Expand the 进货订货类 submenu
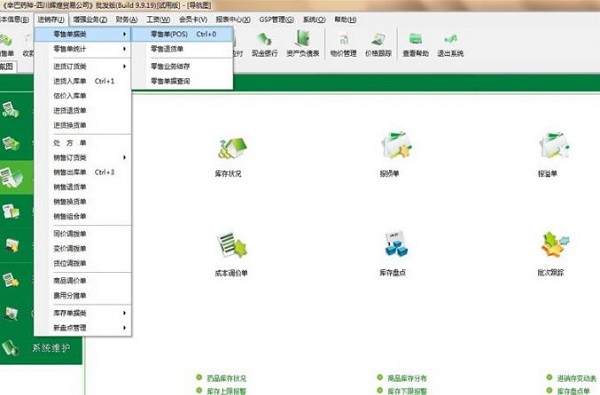 tap(83, 66)
